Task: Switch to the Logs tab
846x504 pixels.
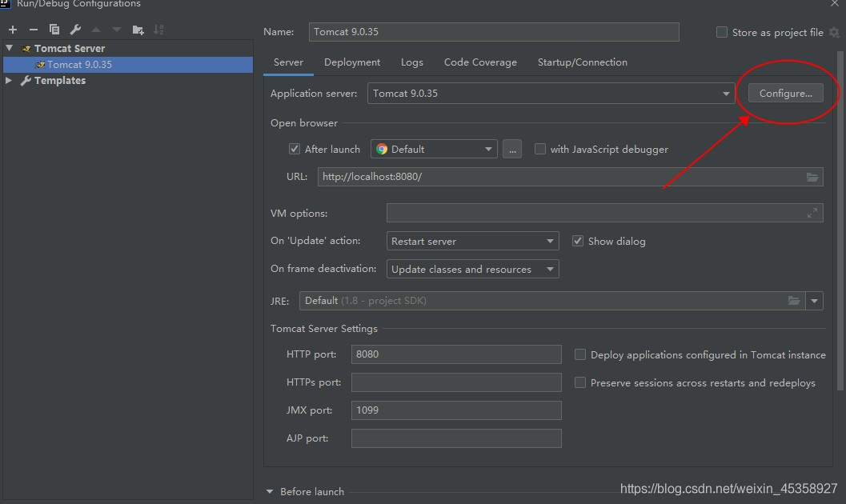Action: click(x=411, y=62)
